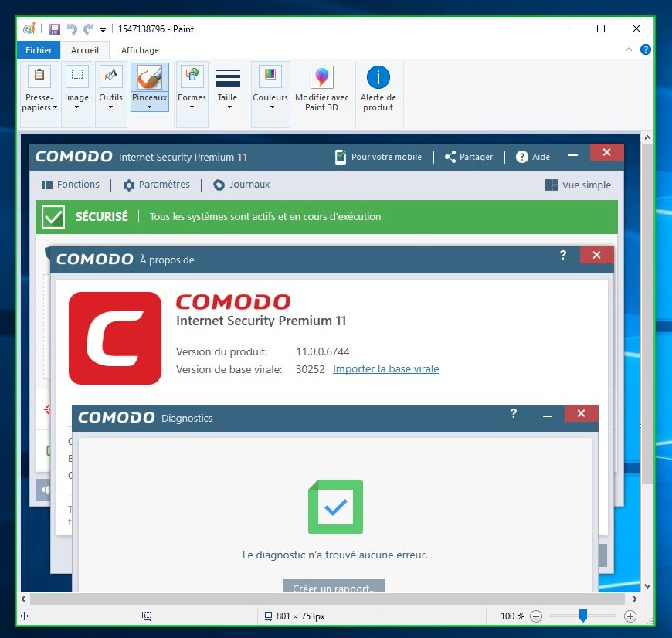
Task: Click the horizontal scrollbar right arrow
Action: point(635,599)
